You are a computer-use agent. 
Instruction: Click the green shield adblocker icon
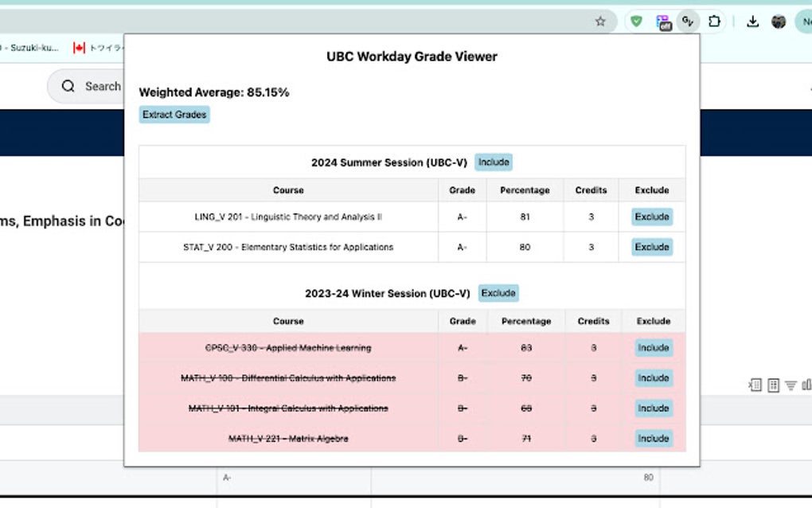pos(637,21)
